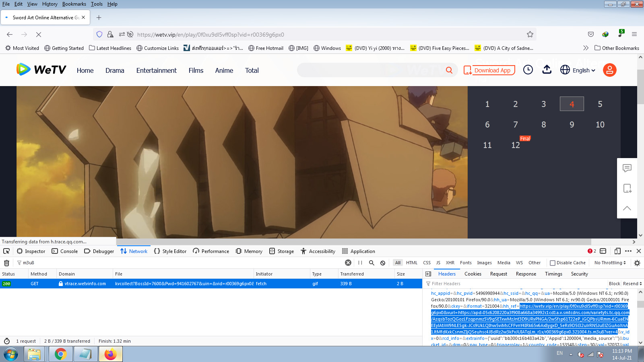644x362 pixels.
Task: Open the comments panel icon
Action: click(627, 168)
